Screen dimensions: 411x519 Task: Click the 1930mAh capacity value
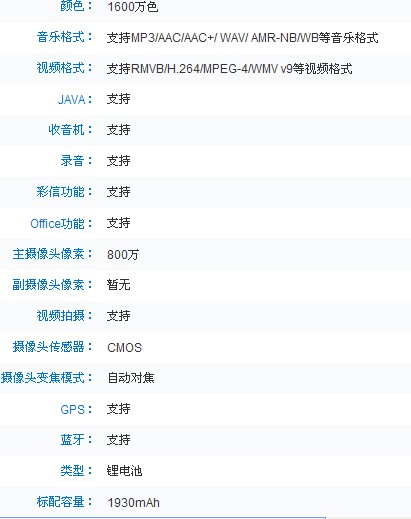[133, 502]
